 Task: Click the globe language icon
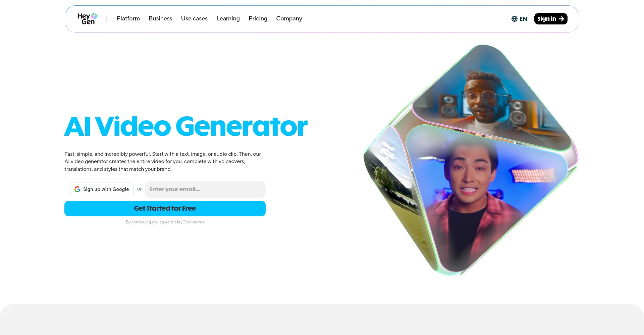pyautogui.click(x=514, y=19)
